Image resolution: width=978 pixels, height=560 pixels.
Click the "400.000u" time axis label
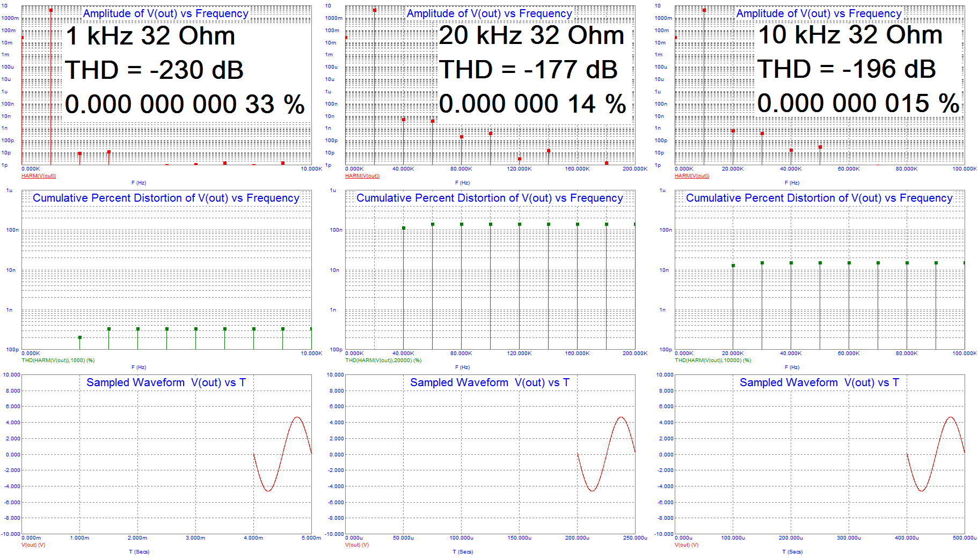[907, 538]
